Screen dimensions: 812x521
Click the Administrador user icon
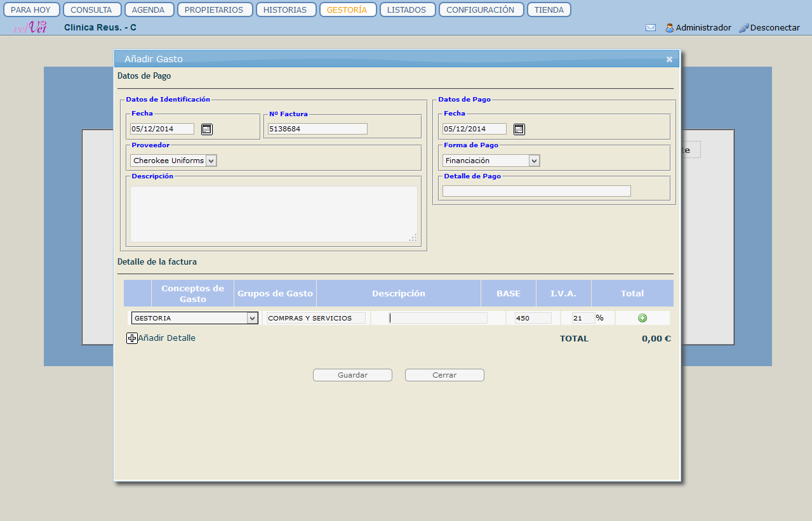[669, 28]
